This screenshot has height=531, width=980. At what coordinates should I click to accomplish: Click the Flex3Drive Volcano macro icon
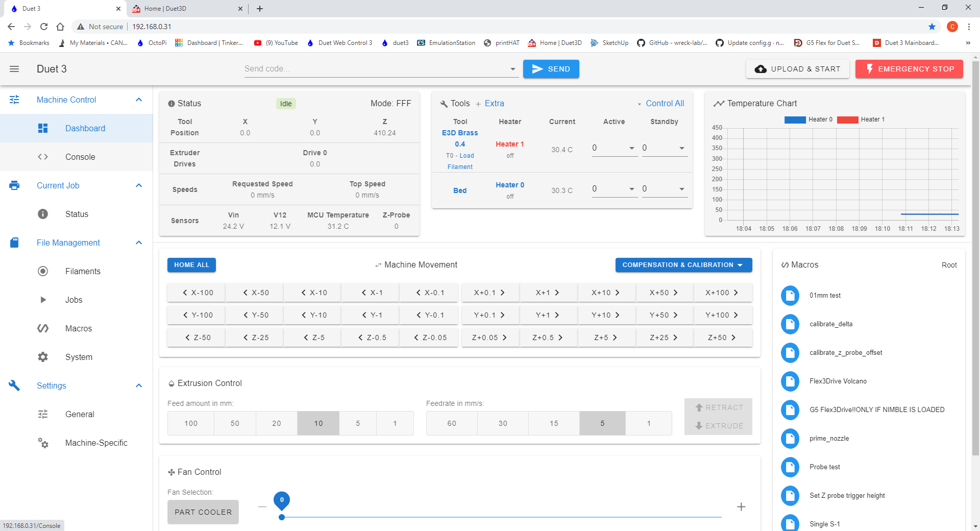(x=790, y=381)
